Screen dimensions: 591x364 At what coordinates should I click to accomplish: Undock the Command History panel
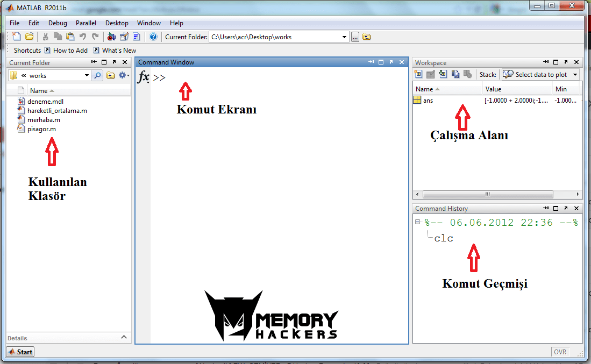[x=566, y=209]
